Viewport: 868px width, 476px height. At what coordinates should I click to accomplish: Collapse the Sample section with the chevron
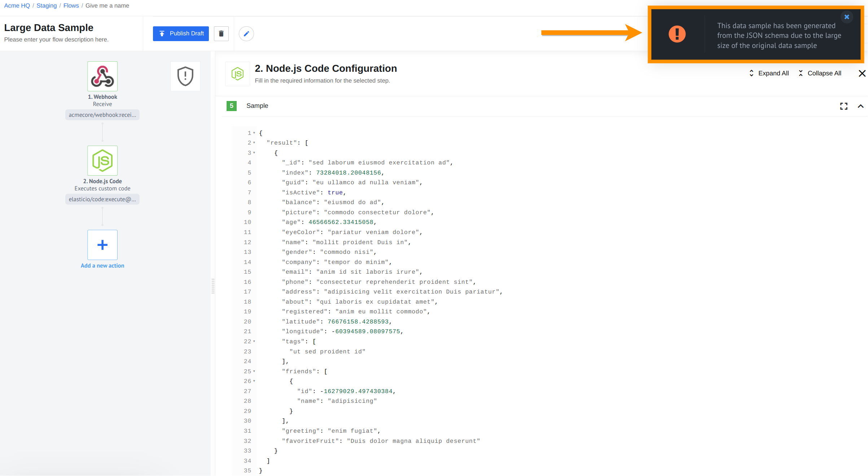point(861,106)
